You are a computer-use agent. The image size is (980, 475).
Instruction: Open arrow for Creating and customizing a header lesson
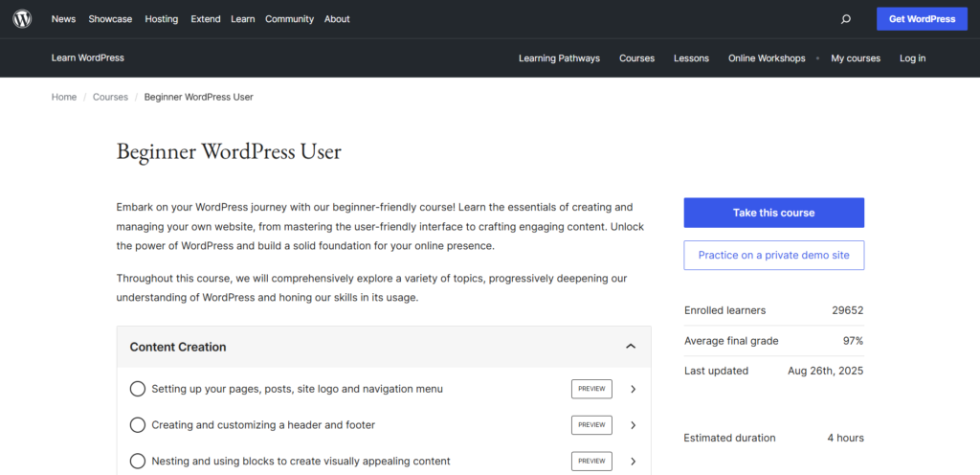pyautogui.click(x=634, y=425)
